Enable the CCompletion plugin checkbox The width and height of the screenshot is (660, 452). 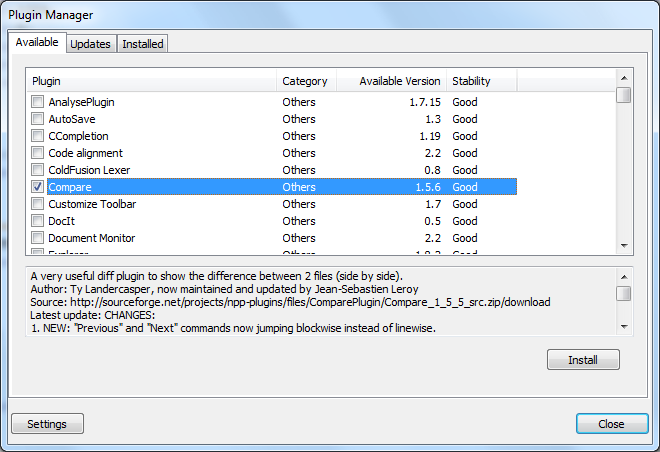click(37, 136)
